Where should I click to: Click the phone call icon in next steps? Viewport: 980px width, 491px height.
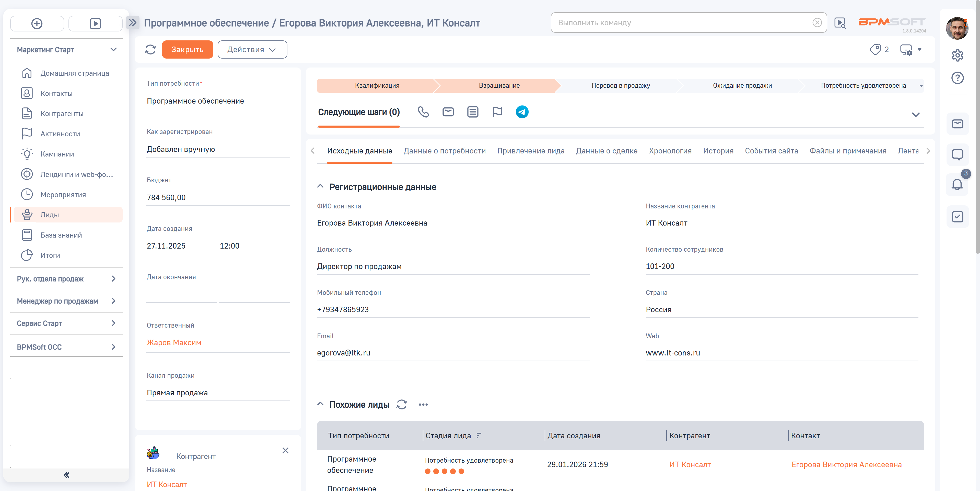[x=423, y=111]
